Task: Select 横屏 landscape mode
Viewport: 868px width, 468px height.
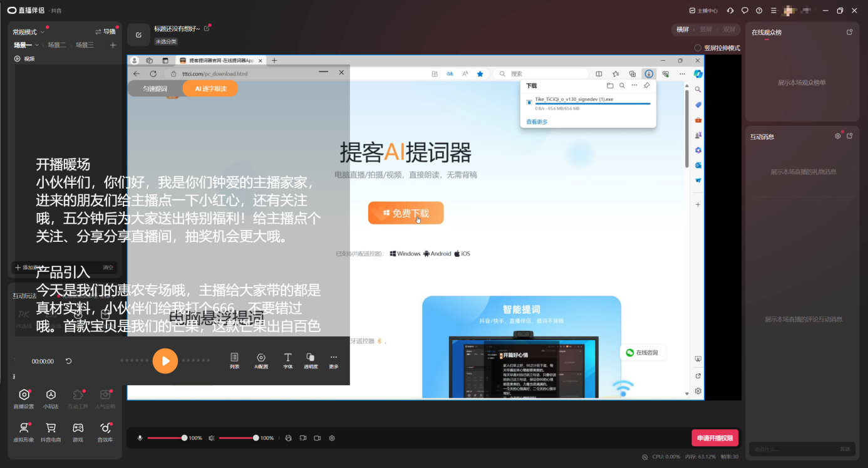Action: click(683, 29)
